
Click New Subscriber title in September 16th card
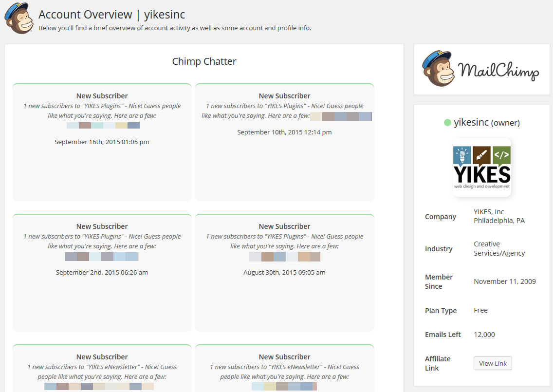pos(102,96)
